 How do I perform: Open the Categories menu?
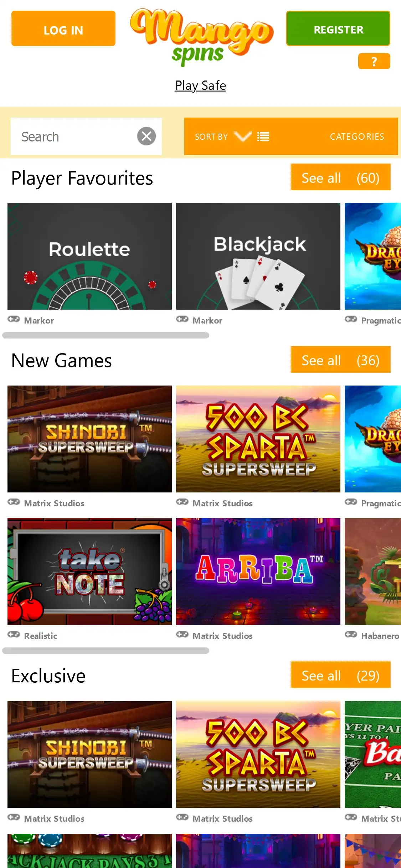[357, 136]
